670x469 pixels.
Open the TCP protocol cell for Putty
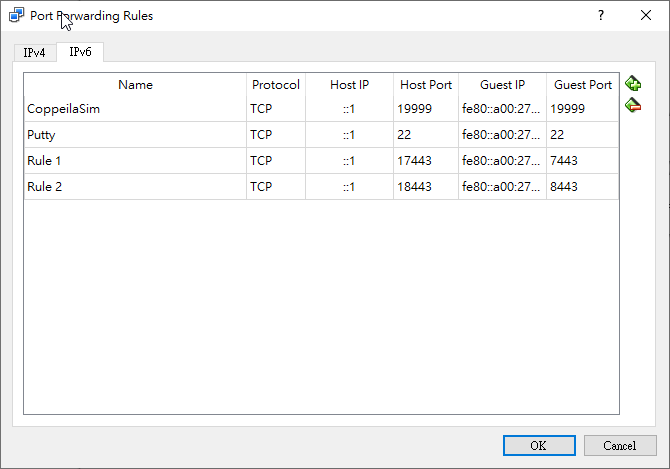tap(275, 134)
